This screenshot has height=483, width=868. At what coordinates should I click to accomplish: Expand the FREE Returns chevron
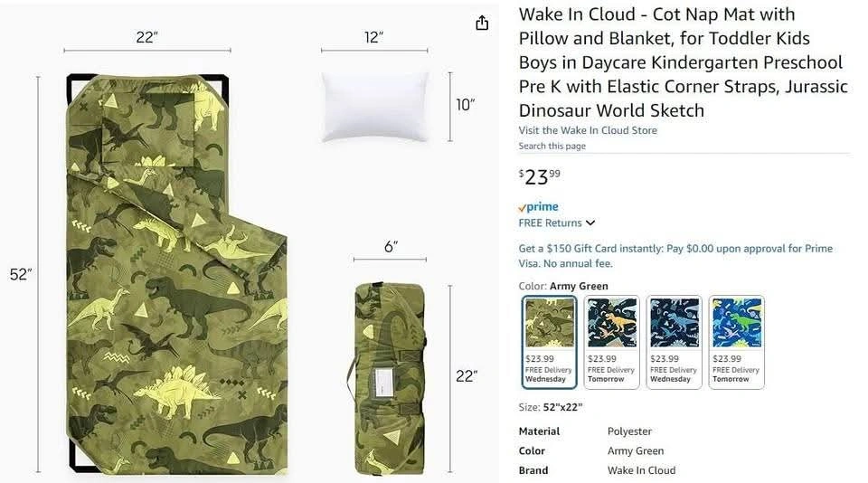(x=590, y=223)
